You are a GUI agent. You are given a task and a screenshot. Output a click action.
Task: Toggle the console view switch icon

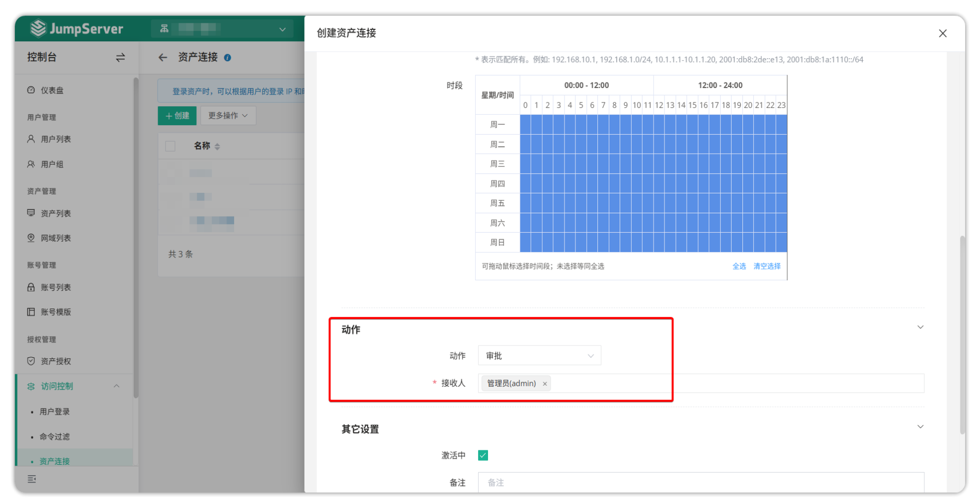click(x=120, y=58)
